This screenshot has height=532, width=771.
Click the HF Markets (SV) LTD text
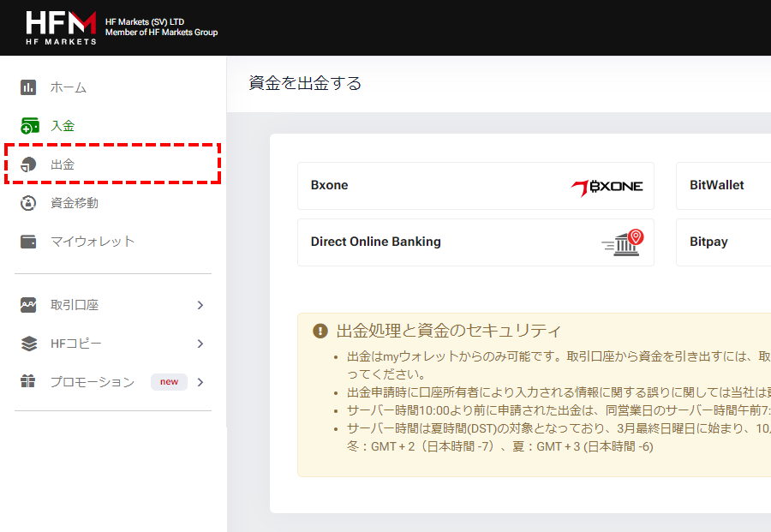click(x=145, y=21)
